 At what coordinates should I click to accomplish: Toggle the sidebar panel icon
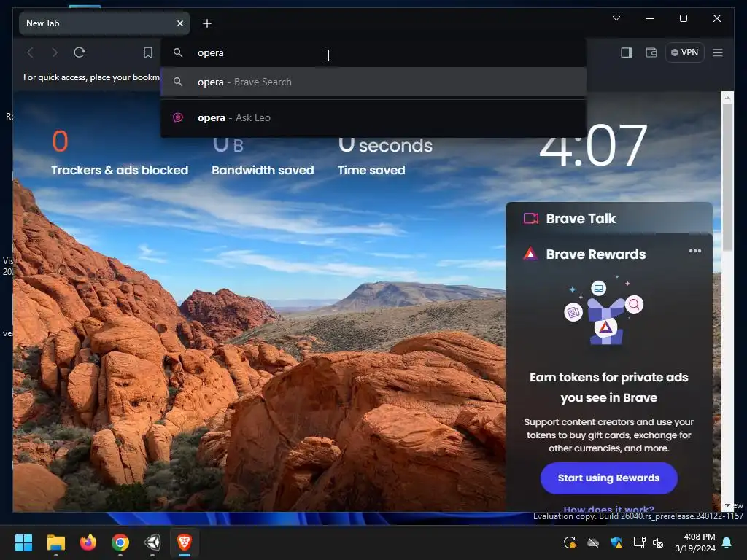(627, 52)
